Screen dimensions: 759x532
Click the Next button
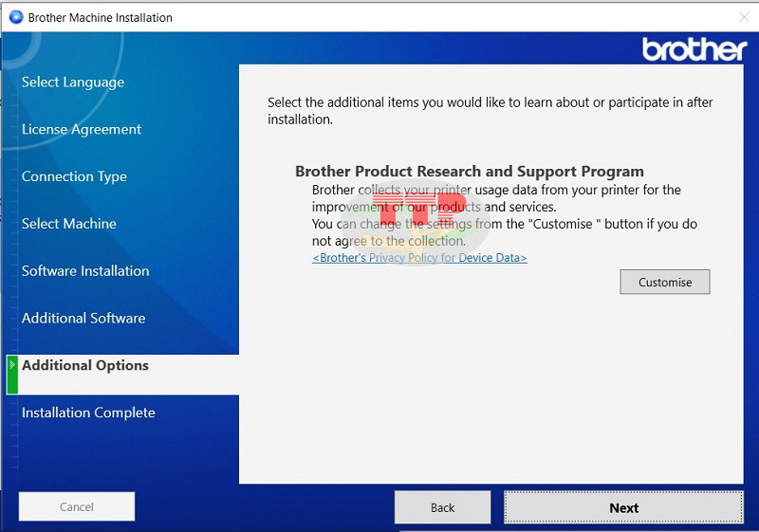(x=623, y=507)
